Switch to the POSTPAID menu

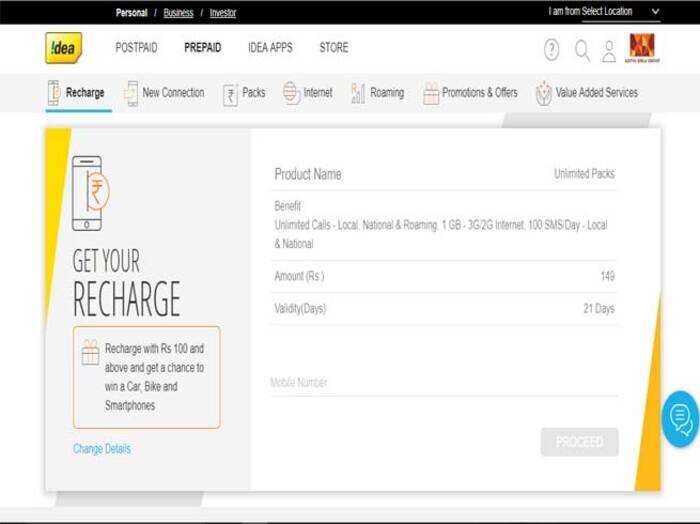(136, 47)
